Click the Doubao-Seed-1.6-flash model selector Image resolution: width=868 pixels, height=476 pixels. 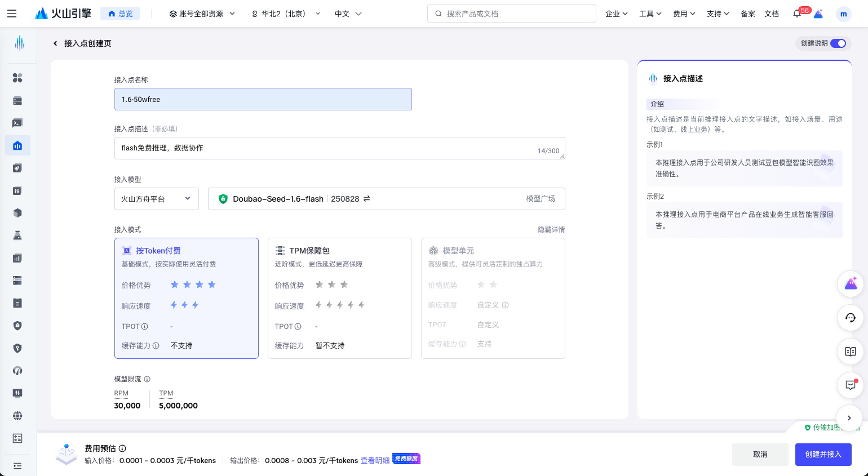click(387, 199)
